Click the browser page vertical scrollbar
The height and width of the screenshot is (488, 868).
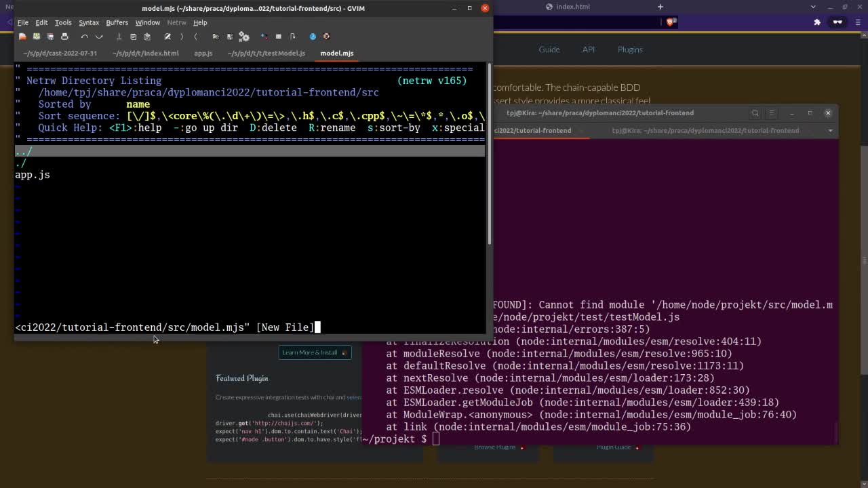pos(864,261)
